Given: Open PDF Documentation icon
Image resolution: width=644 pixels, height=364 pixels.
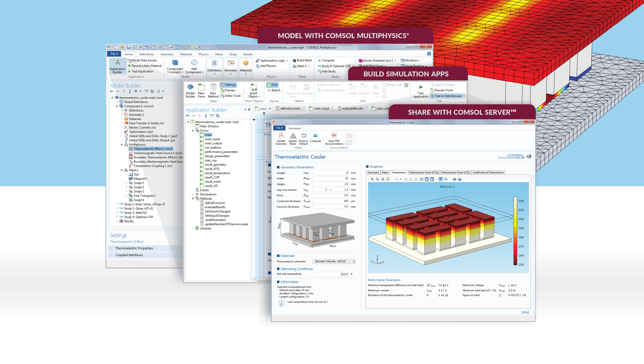Looking at the screenshot, I should pyautogui.click(x=334, y=136).
